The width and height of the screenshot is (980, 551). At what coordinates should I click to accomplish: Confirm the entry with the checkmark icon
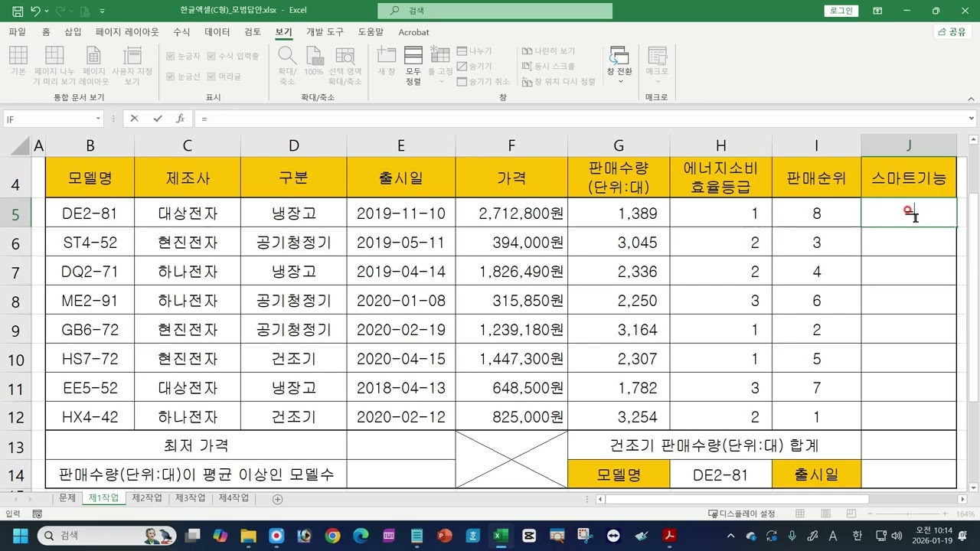[x=158, y=119]
